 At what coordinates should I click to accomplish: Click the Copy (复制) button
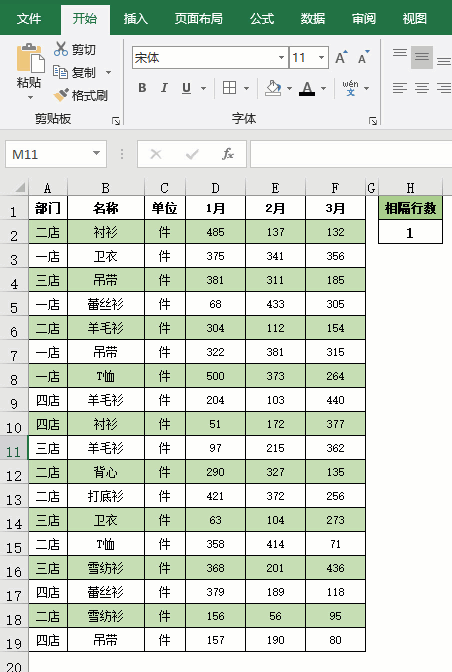76,72
